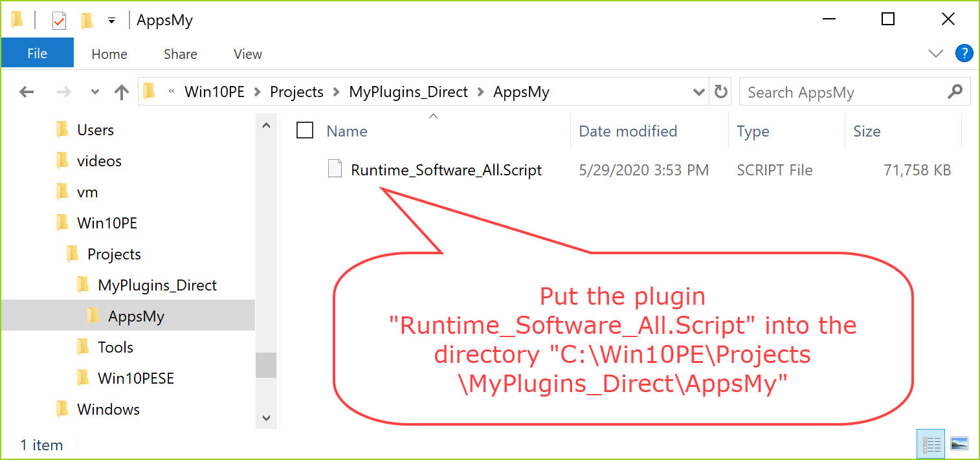The width and height of the screenshot is (980, 460).
Task: Open the Recent locations dropdown arrow
Action: [x=95, y=93]
